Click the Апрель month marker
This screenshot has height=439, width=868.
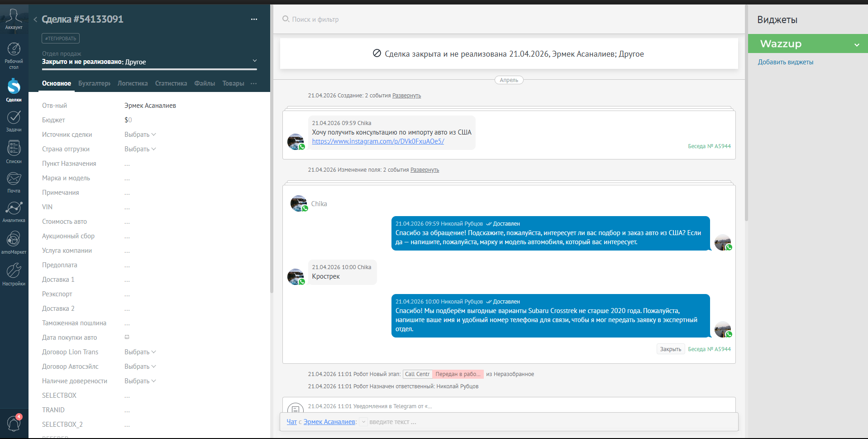pyautogui.click(x=509, y=80)
